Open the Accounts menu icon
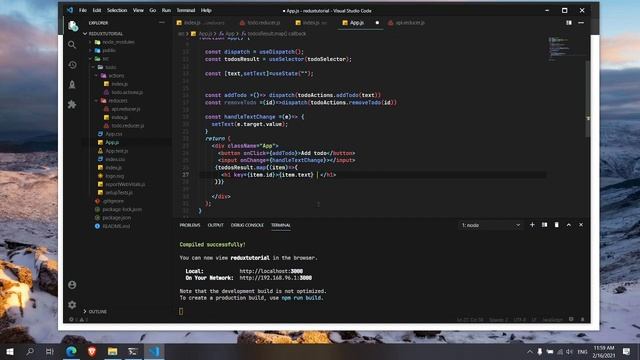Screen dimensions: 640x360 click(72, 285)
